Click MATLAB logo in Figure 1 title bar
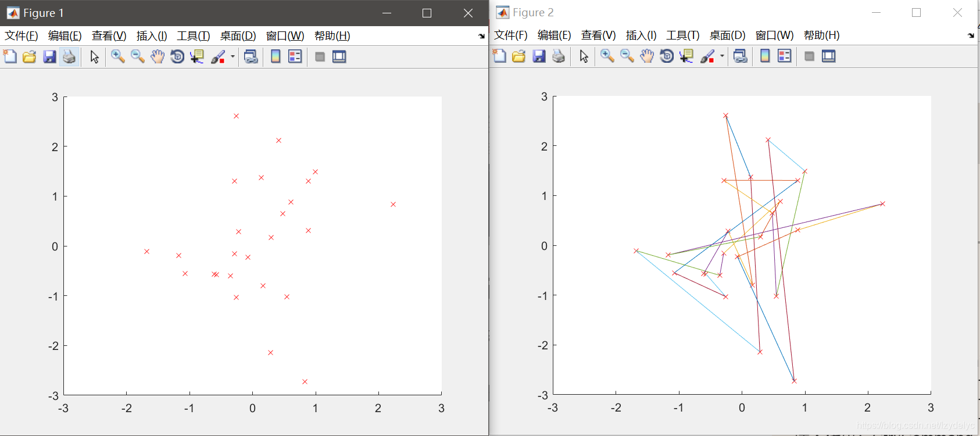 pyautogui.click(x=13, y=13)
